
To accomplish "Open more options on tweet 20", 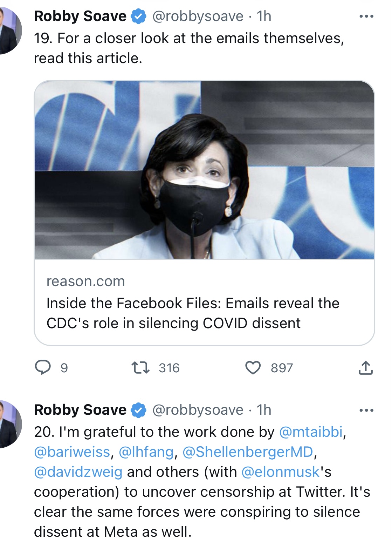I will (x=366, y=410).
